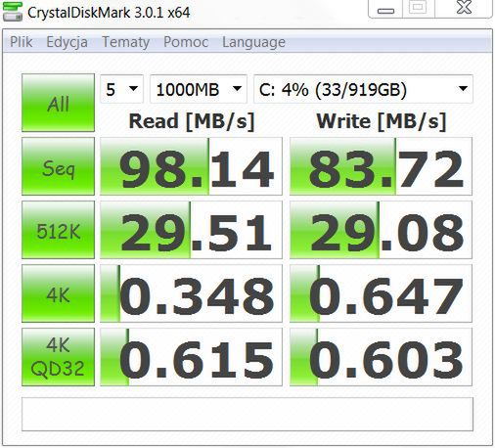Open the Plik menu
Screen dimensions: 495x448
click(x=22, y=42)
